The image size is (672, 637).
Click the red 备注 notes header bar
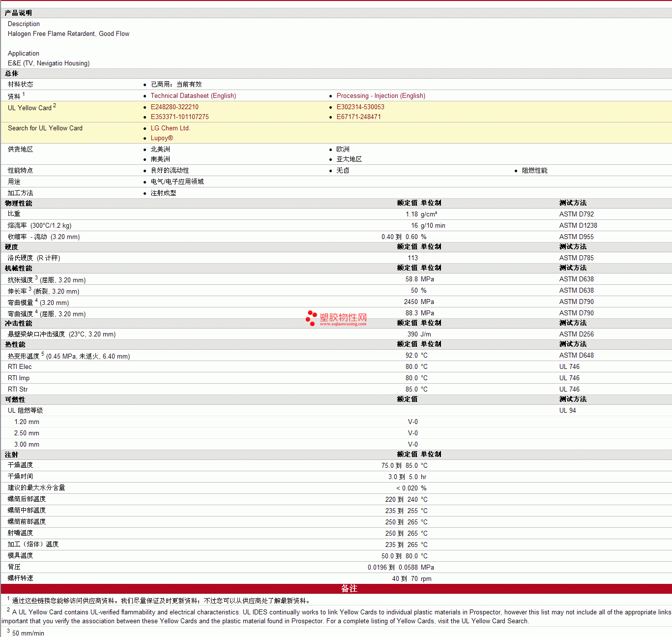coord(336,589)
